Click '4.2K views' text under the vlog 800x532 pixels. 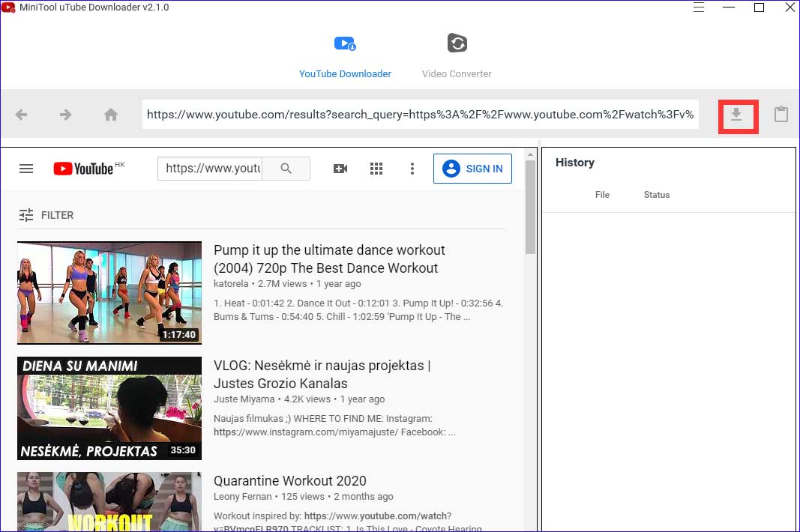click(307, 399)
